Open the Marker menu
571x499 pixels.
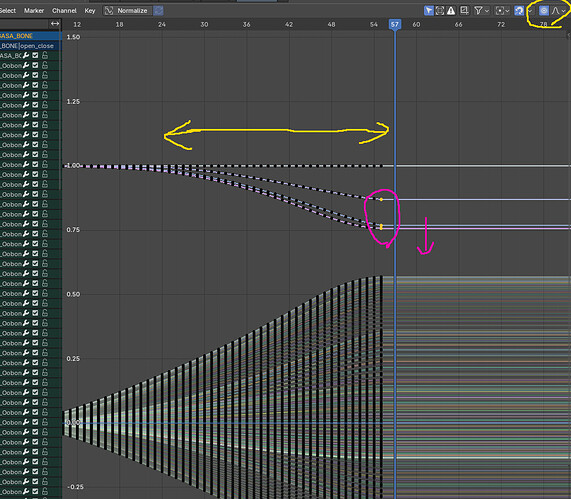34,11
